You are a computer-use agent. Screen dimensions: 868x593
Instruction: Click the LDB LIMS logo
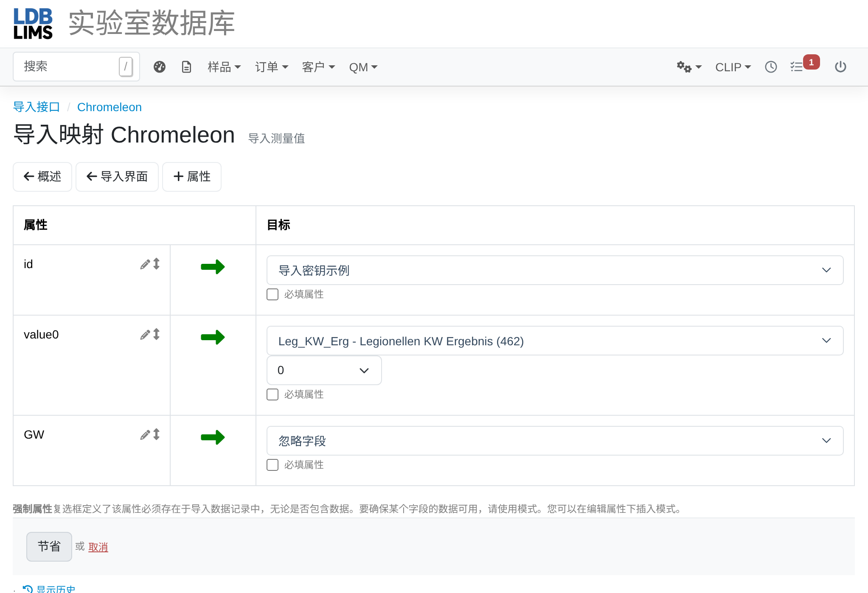coord(33,24)
